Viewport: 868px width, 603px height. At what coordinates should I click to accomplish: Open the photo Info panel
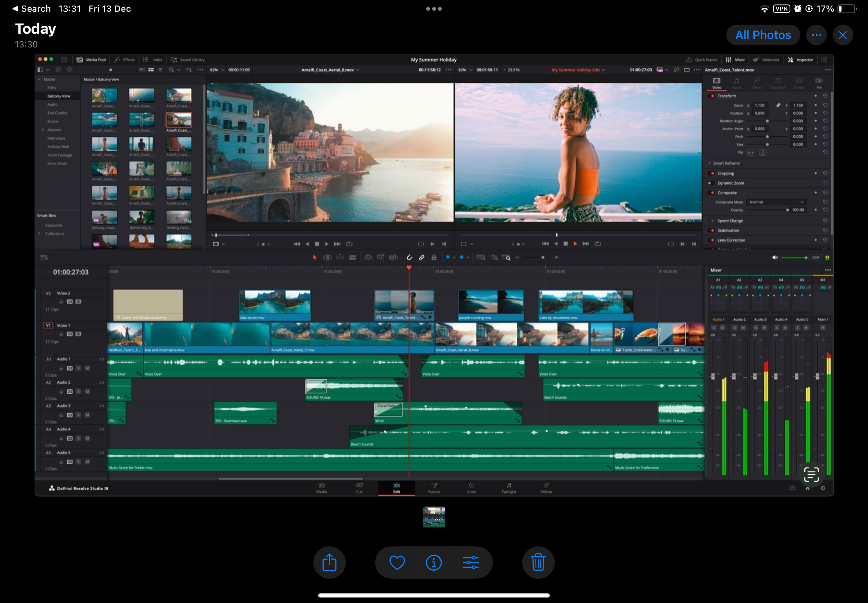coord(433,563)
